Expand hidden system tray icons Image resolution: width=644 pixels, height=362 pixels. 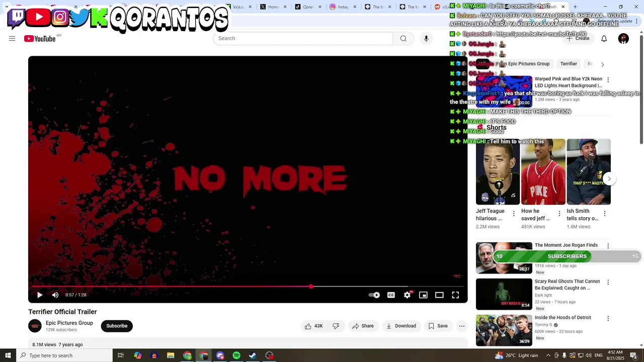pyautogui.click(x=548, y=355)
